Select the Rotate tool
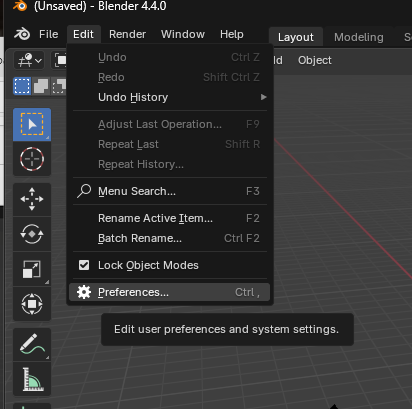 click(32, 234)
